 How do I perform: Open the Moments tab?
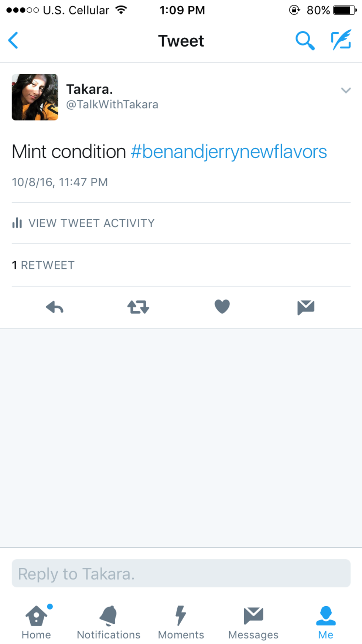(x=181, y=622)
